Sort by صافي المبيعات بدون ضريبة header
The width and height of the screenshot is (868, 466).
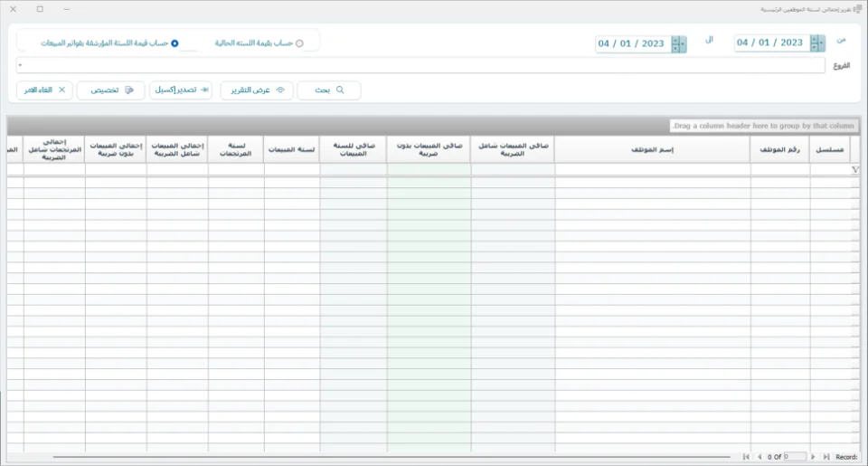[429, 149]
